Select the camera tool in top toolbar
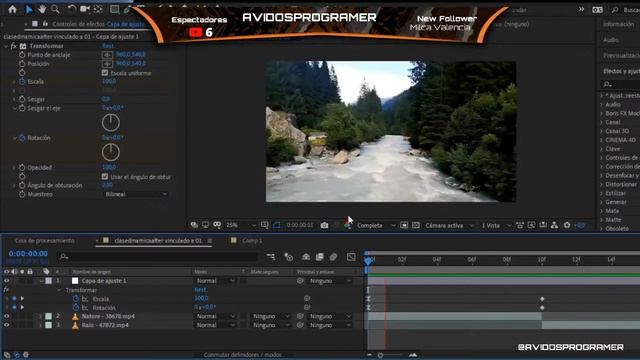This screenshot has height=360, width=640. click(85, 9)
